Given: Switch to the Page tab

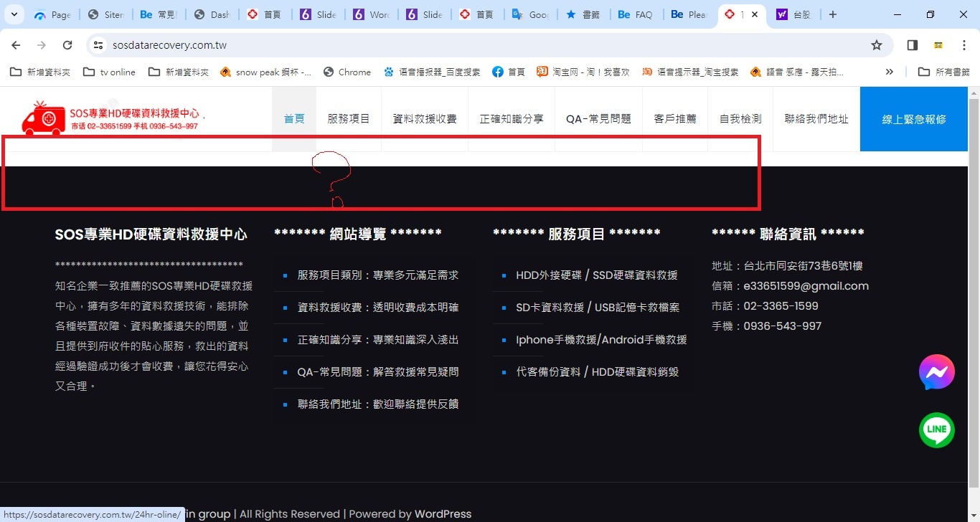Looking at the screenshot, I should coord(52,14).
